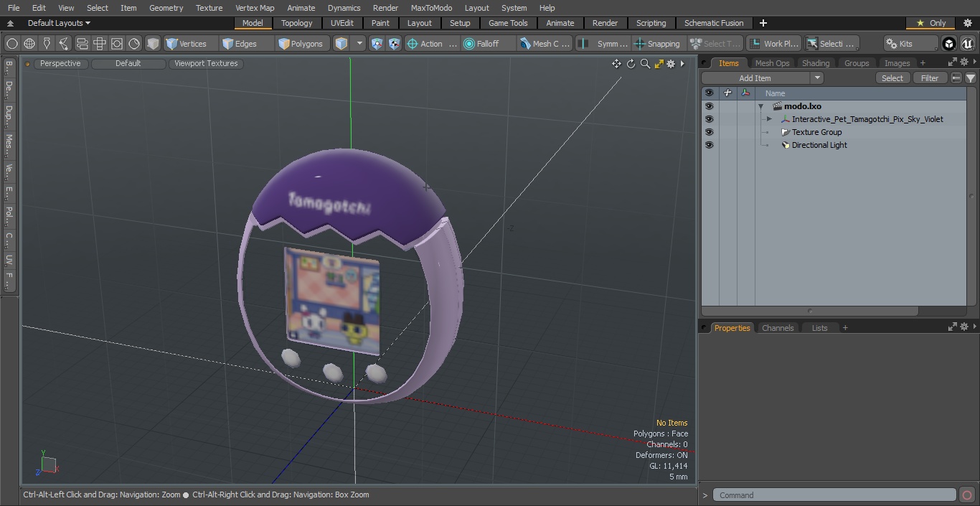Click the Select button in the Items panel
The height and width of the screenshot is (506, 980).
click(x=892, y=78)
